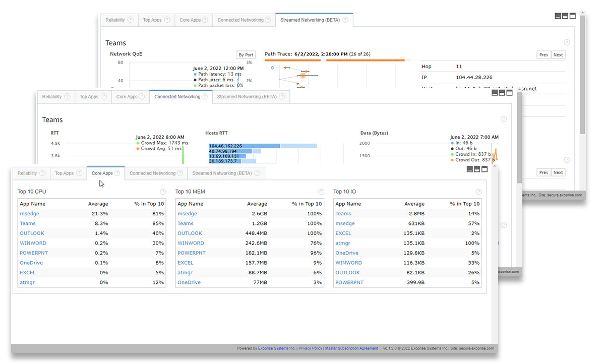The height and width of the screenshot is (364, 601).
Task: Choose first layout icon in front window
Action: click(469, 169)
